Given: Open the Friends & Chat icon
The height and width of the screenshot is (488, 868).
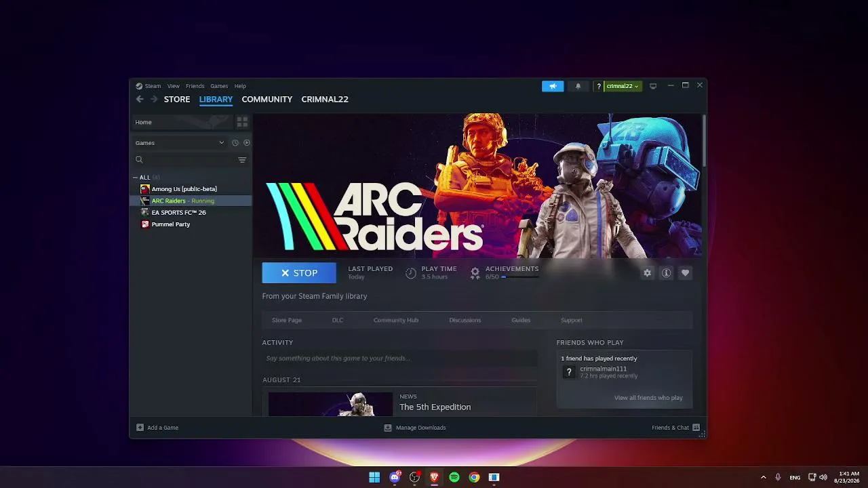Looking at the screenshot, I should tap(696, 428).
